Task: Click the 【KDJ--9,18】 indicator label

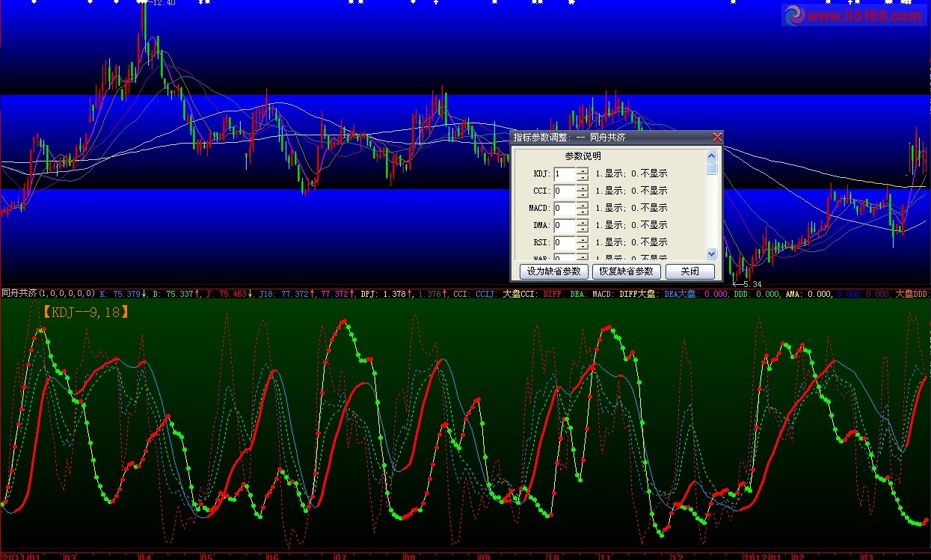Action: pyautogui.click(x=85, y=312)
